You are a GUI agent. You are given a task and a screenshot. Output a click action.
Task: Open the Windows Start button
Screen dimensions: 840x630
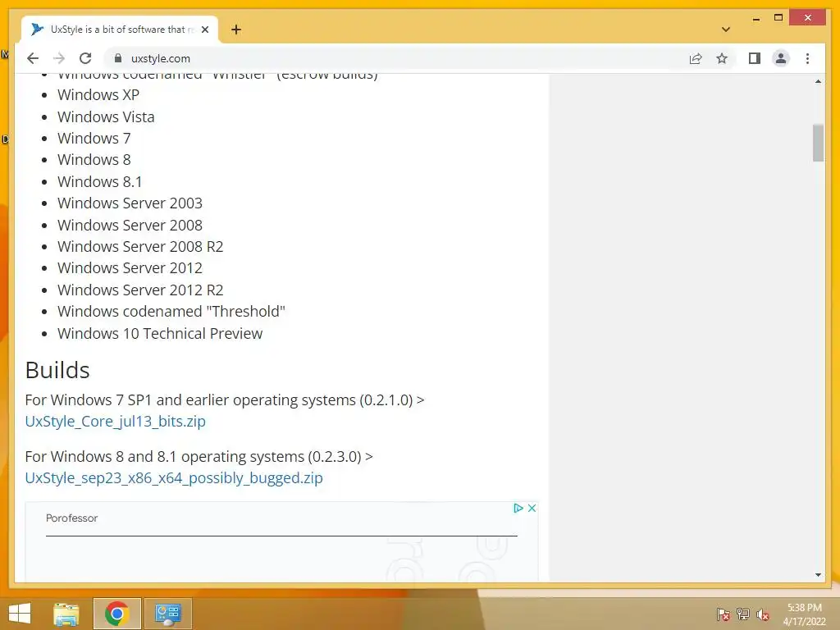[20, 614]
